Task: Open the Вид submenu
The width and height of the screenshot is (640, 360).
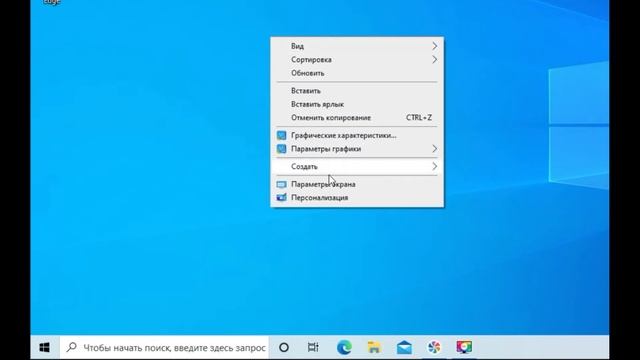Action: pos(357,46)
